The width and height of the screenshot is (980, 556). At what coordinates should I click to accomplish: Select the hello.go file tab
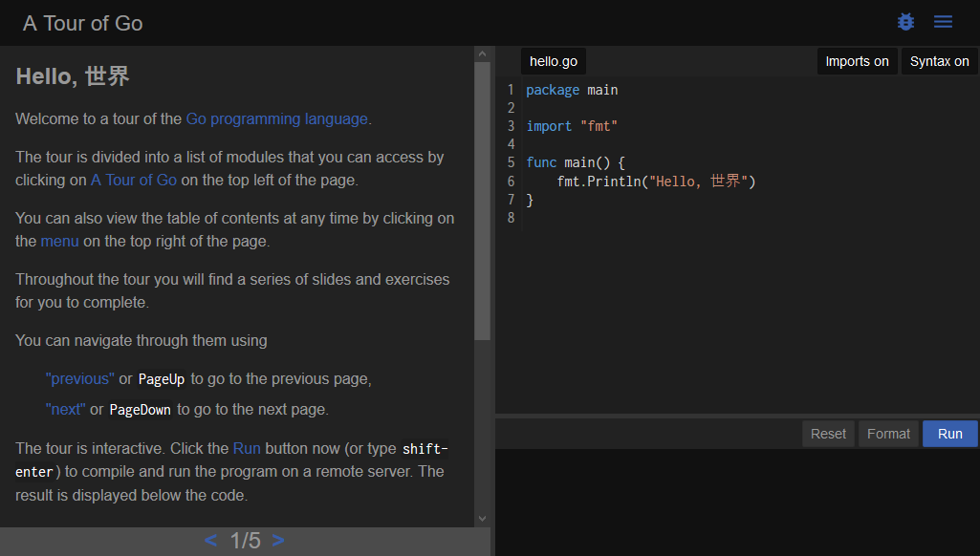pyautogui.click(x=554, y=61)
